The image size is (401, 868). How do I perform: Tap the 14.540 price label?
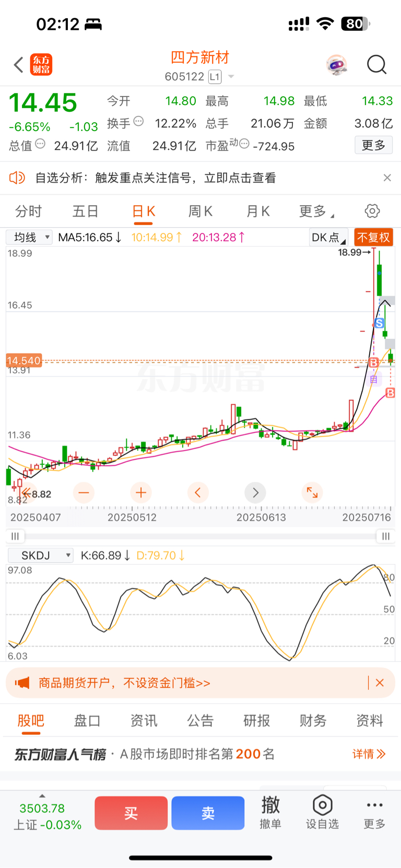[23, 360]
